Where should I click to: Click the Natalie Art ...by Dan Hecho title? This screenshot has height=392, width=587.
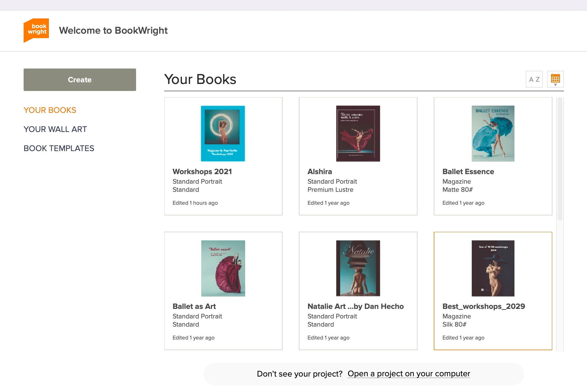355,306
